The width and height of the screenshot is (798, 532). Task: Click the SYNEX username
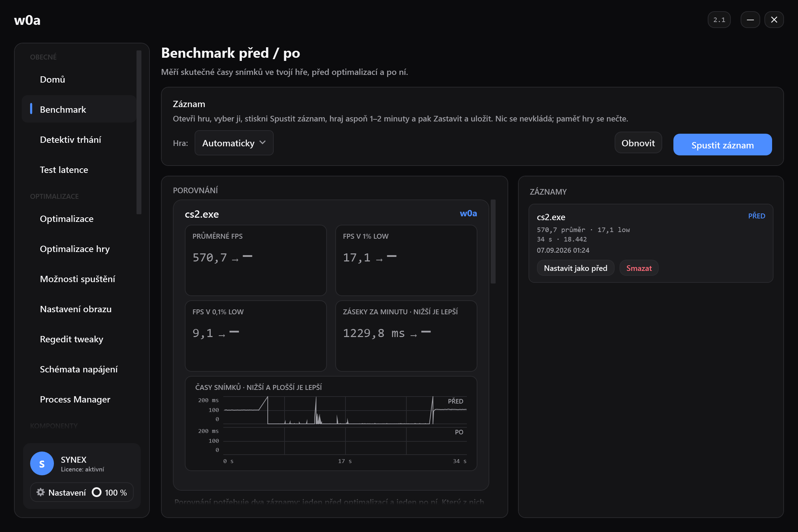(x=73, y=460)
